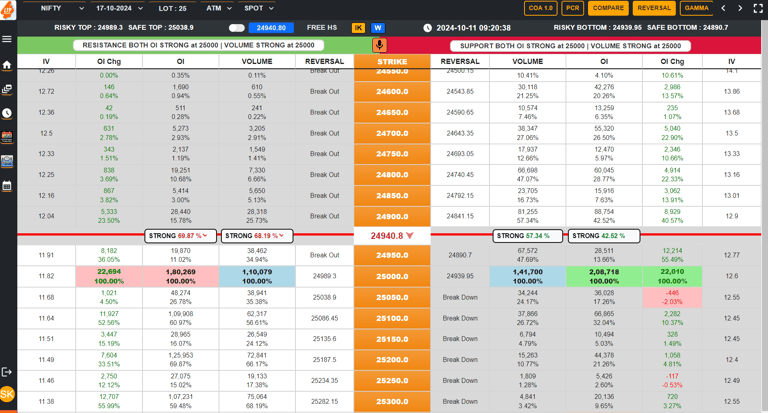Click the left-side OI Chg column header

109,62
